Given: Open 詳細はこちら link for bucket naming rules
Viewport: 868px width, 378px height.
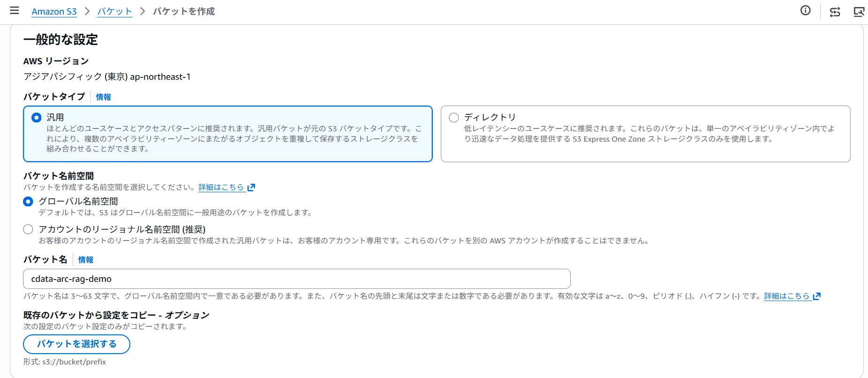Looking at the screenshot, I should pos(787,296).
